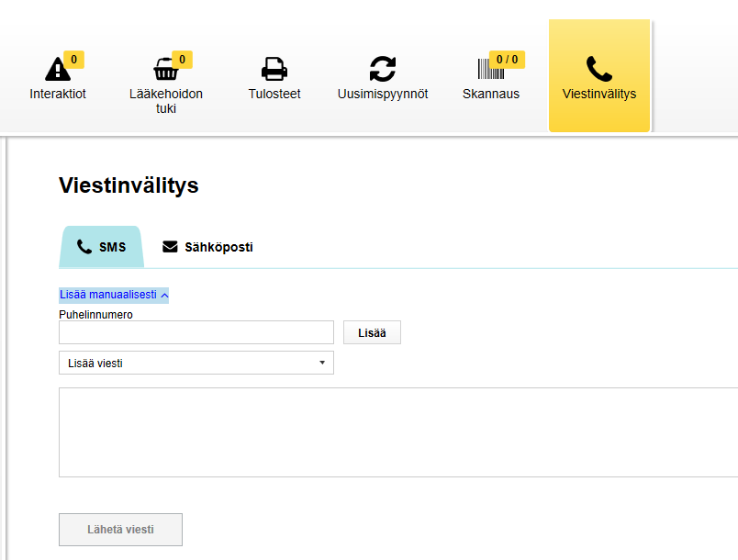Click into the message text area
This screenshot has width=738, height=560.
[x=398, y=432]
